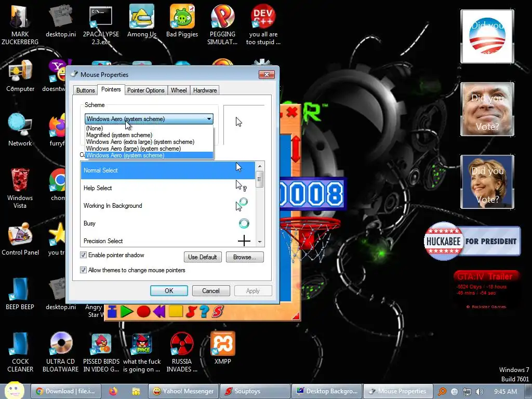Collapse the Scheme dropdown via its arrow
The height and width of the screenshot is (399, 532).
point(209,119)
